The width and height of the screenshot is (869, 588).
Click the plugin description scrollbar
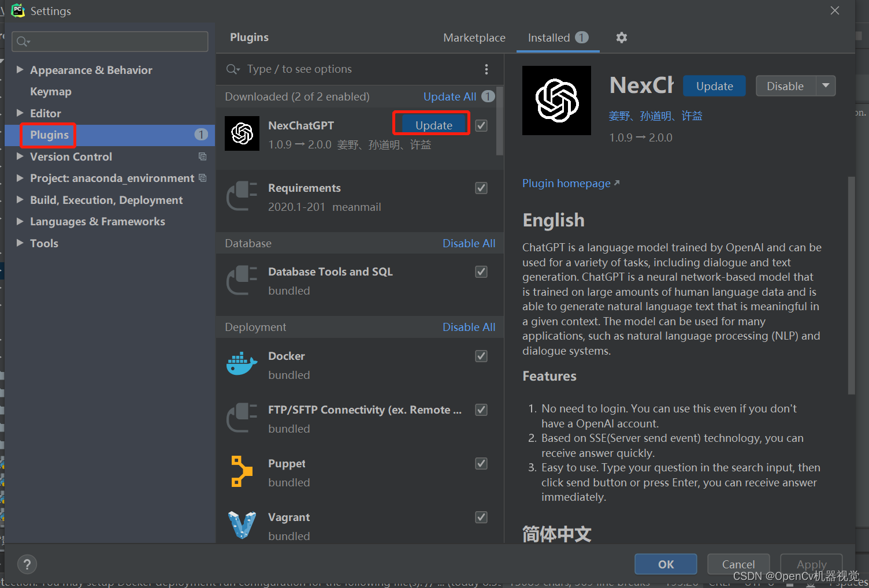[x=851, y=286]
